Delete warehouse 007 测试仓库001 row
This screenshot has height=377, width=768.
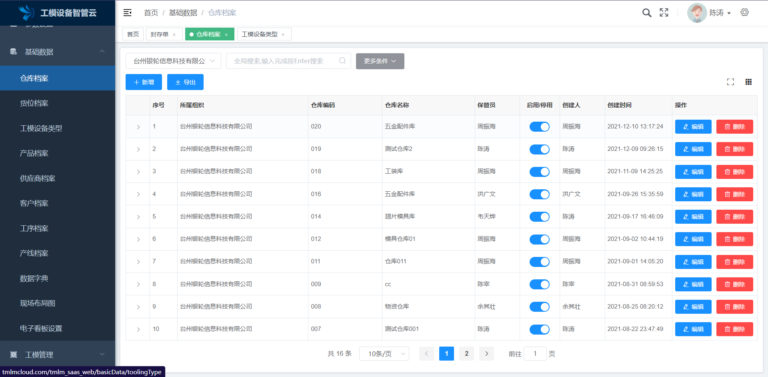pos(735,329)
